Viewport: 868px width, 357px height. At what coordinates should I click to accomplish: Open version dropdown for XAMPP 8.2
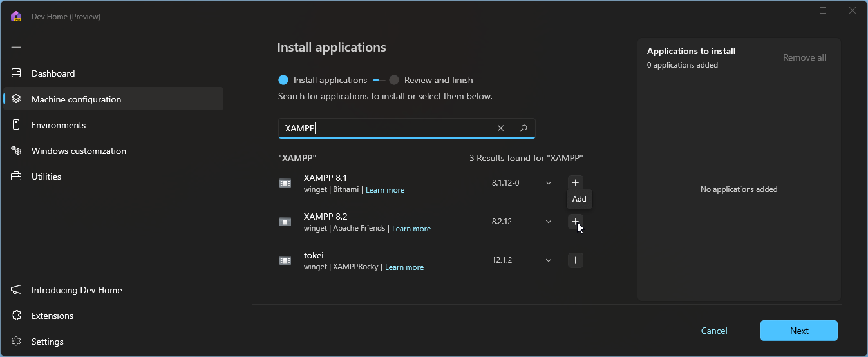549,222
